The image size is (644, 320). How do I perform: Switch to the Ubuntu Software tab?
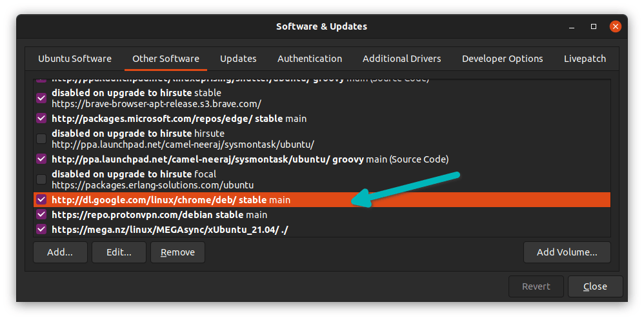point(75,59)
